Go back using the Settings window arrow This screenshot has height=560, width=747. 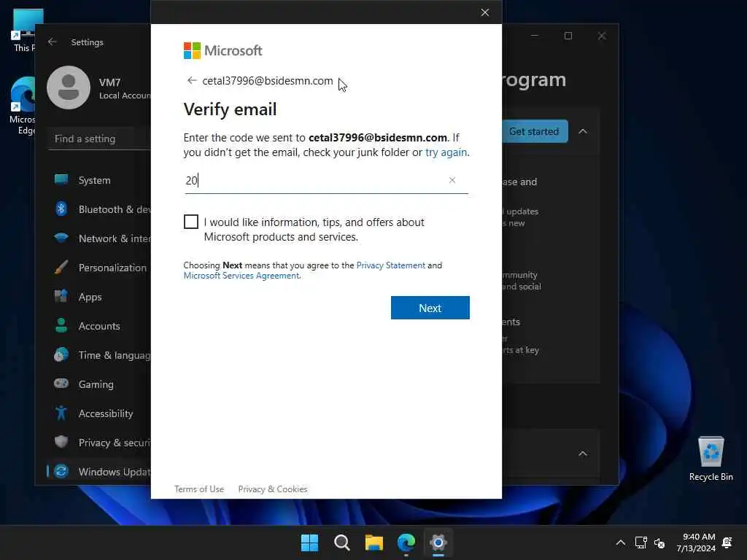click(x=53, y=42)
